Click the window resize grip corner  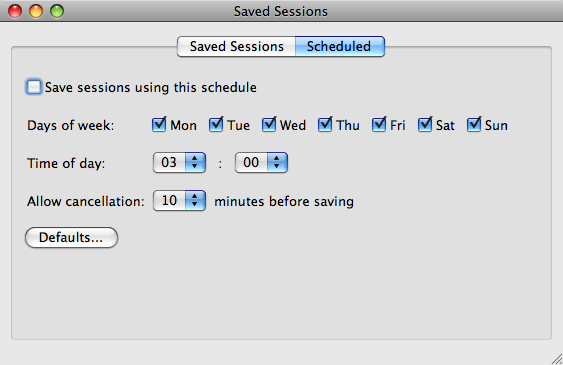[557, 359]
